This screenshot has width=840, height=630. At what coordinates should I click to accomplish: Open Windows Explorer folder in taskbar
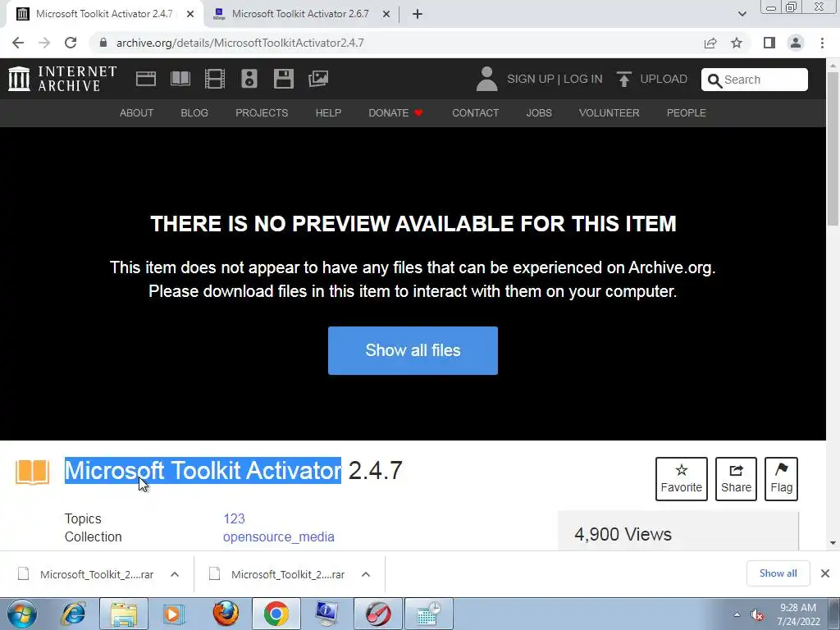124,614
